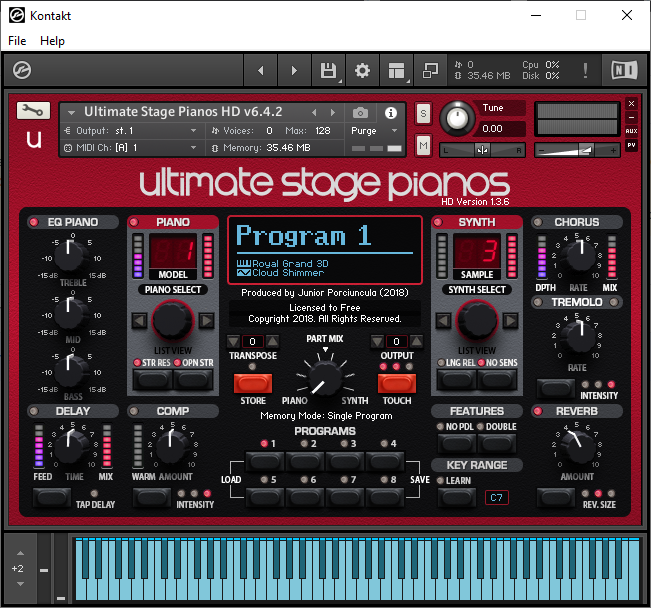
Task: Go to next preset with the right arrow in the toolbar
Action: coord(294,70)
